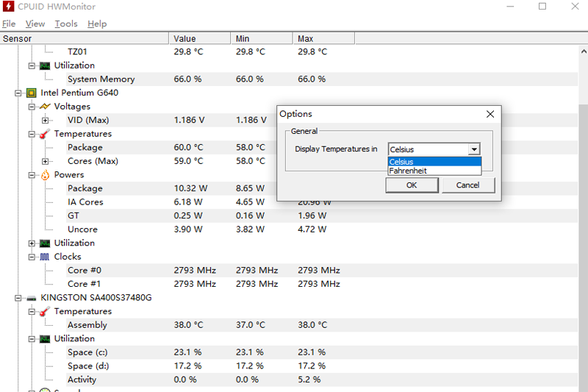Select the System Memory row
The height and width of the screenshot is (392, 588).
321,79
